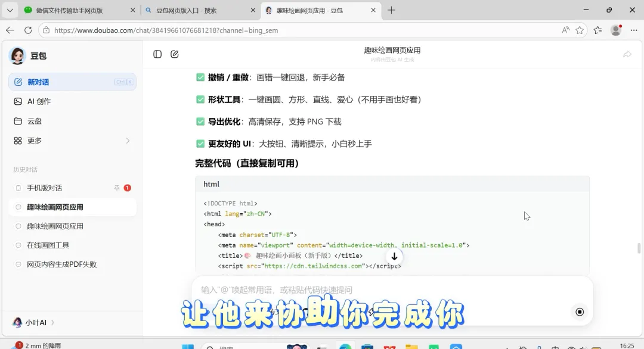Click the 更友好的 UI feature line

coord(284,144)
